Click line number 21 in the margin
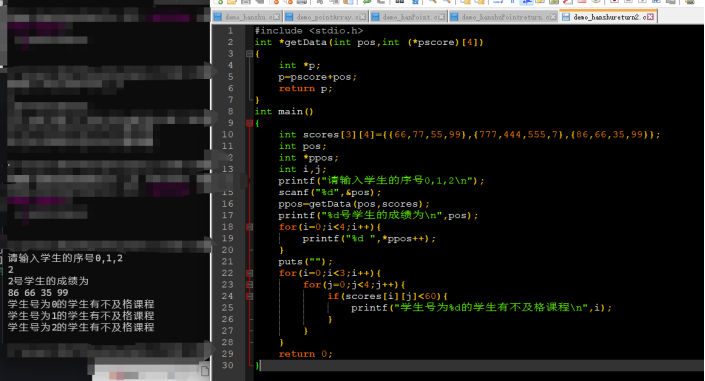 click(x=228, y=262)
